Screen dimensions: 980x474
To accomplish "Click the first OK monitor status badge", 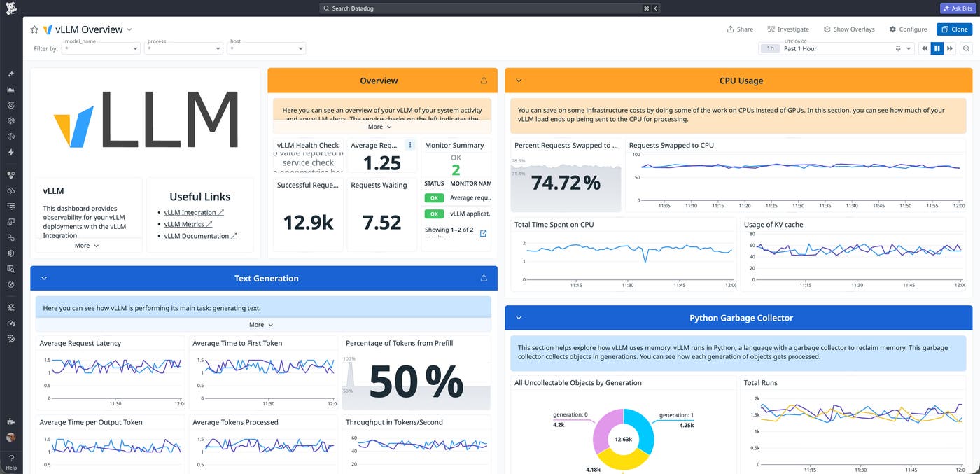I will pos(434,198).
